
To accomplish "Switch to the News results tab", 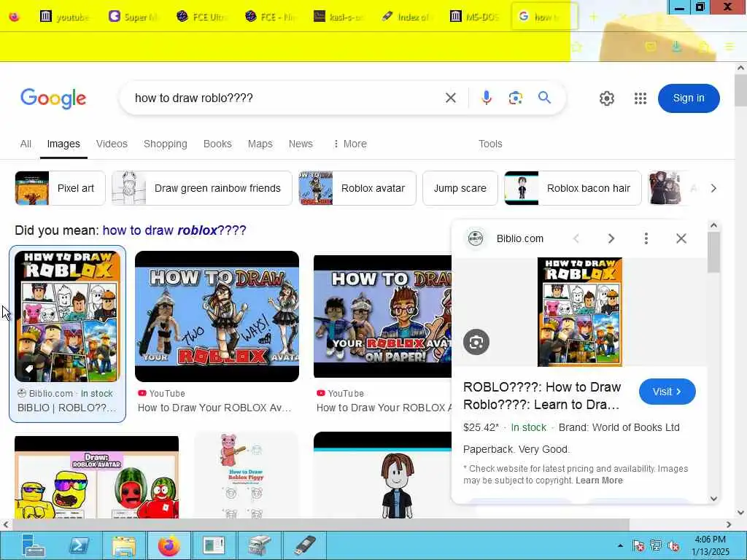I will pyautogui.click(x=301, y=144).
